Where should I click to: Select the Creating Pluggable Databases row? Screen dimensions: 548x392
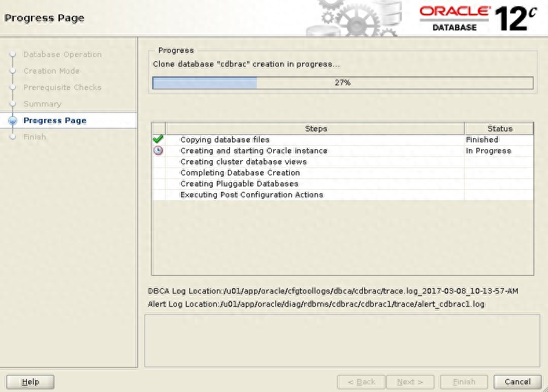point(239,184)
